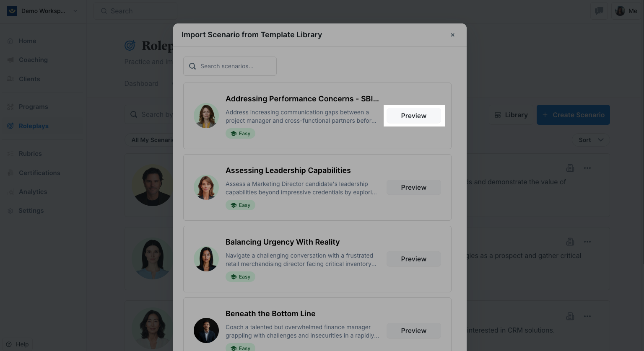Screen dimensions: 644x351
Task: Switch to the Dashboard tab
Action: coord(141,84)
